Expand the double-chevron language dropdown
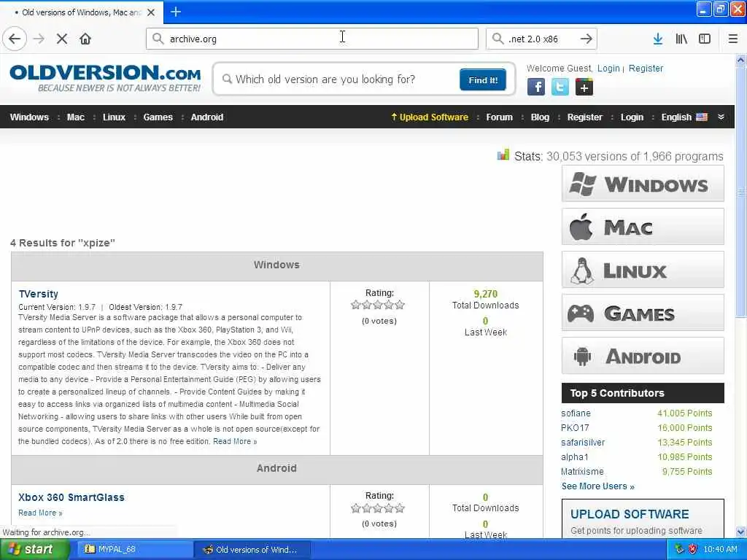 tap(721, 117)
